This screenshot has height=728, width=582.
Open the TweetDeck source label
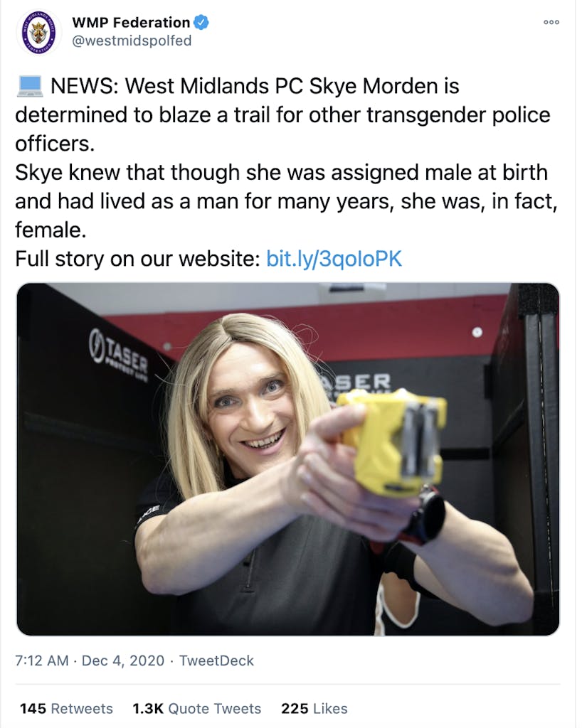pos(216,660)
